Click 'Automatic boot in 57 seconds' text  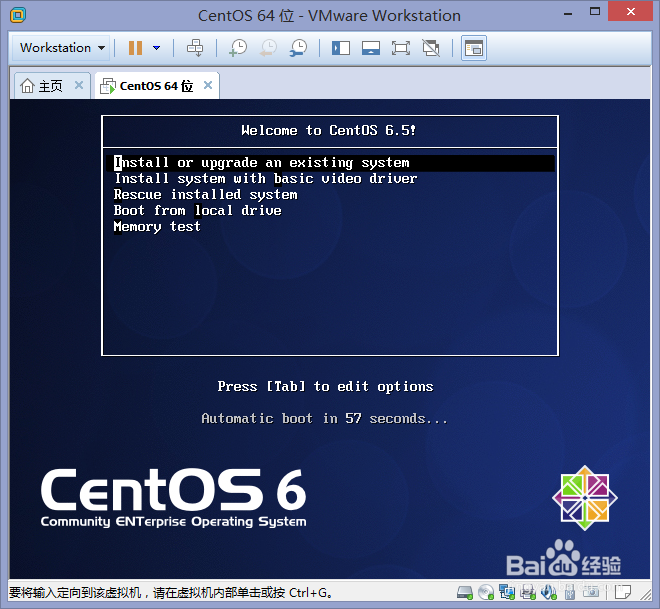(324, 418)
